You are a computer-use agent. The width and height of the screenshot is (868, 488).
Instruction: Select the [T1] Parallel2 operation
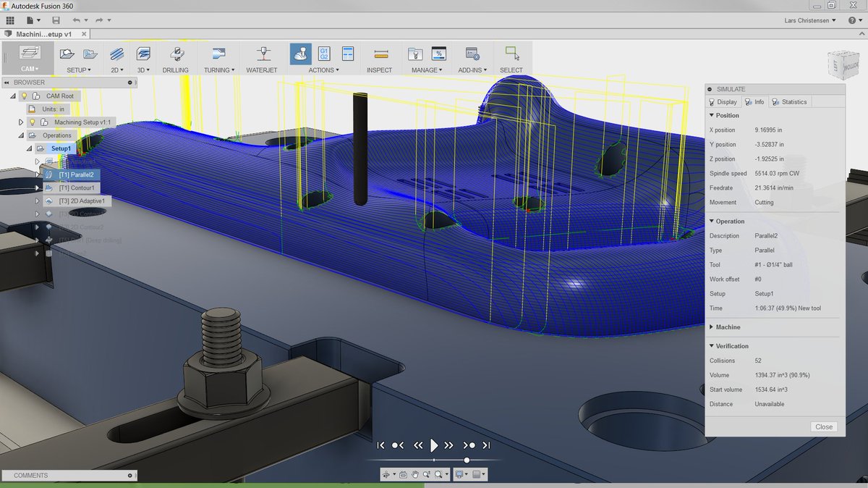pos(72,174)
